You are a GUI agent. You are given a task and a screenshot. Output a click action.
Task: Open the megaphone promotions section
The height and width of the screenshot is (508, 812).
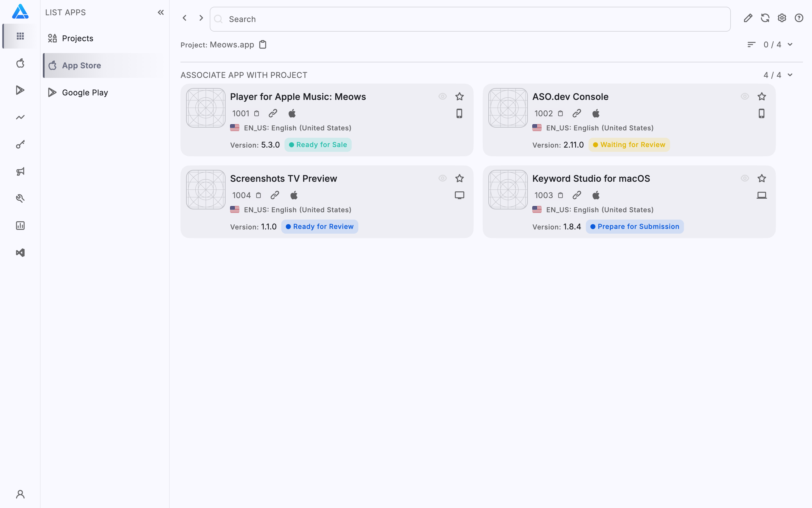(x=20, y=171)
